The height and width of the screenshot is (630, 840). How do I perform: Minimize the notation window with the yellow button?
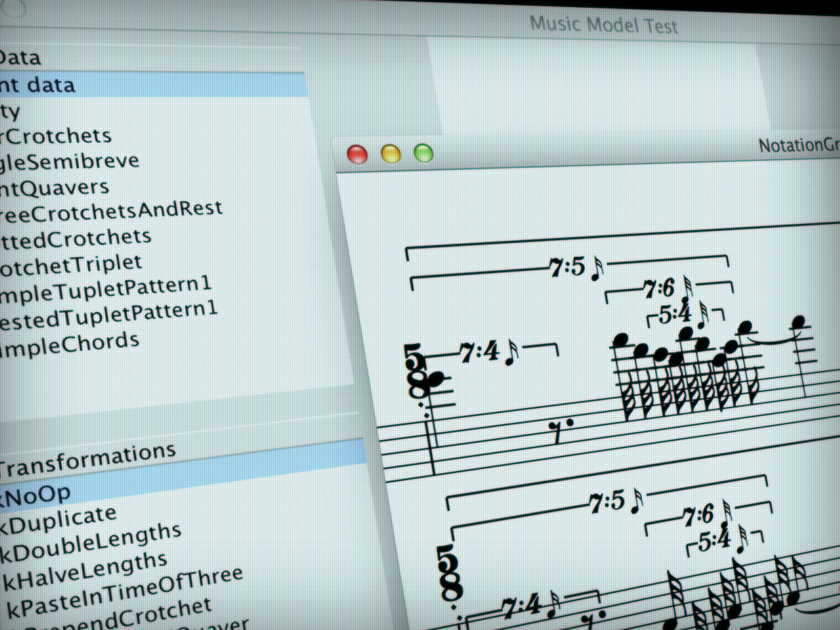pyautogui.click(x=391, y=153)
